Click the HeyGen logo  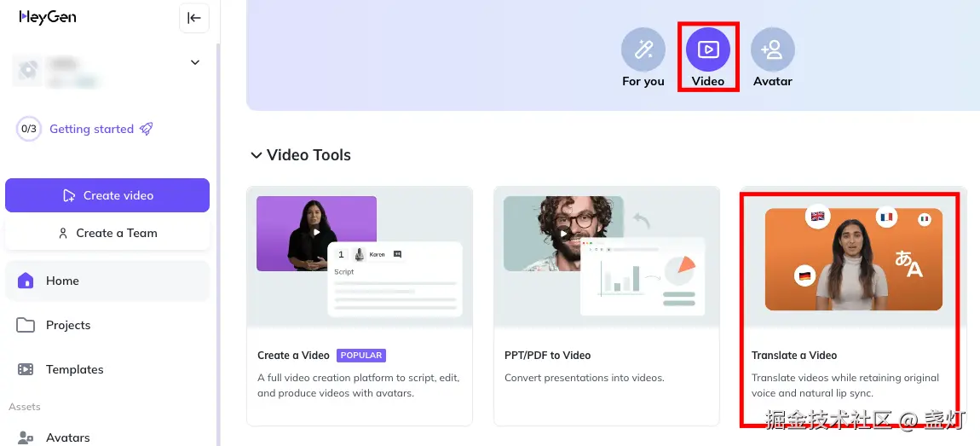click(x=48, y=17)
